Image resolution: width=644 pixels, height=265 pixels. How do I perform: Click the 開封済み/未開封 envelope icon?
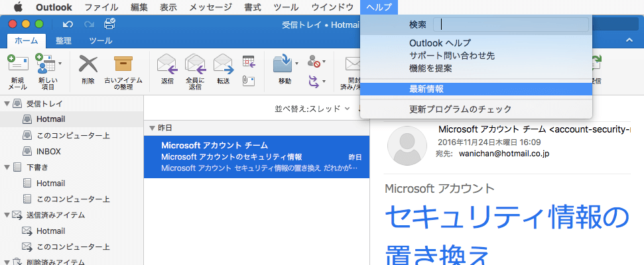point(352,64)
